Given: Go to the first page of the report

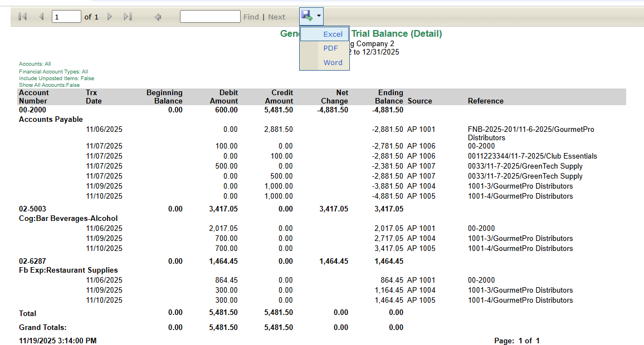Looking at the screenshot, I should (x=22, y=17).
